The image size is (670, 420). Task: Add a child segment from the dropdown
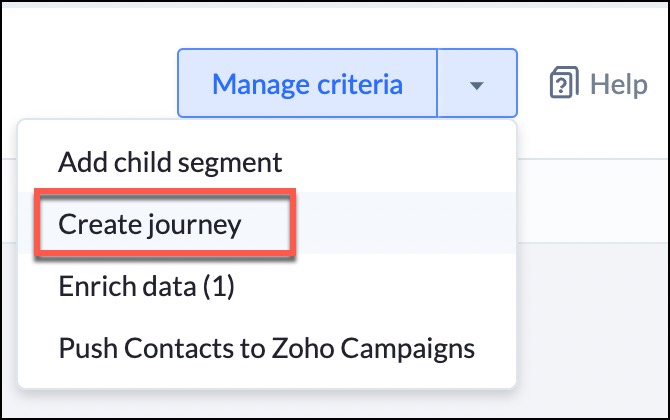click(x=170, y=161)
